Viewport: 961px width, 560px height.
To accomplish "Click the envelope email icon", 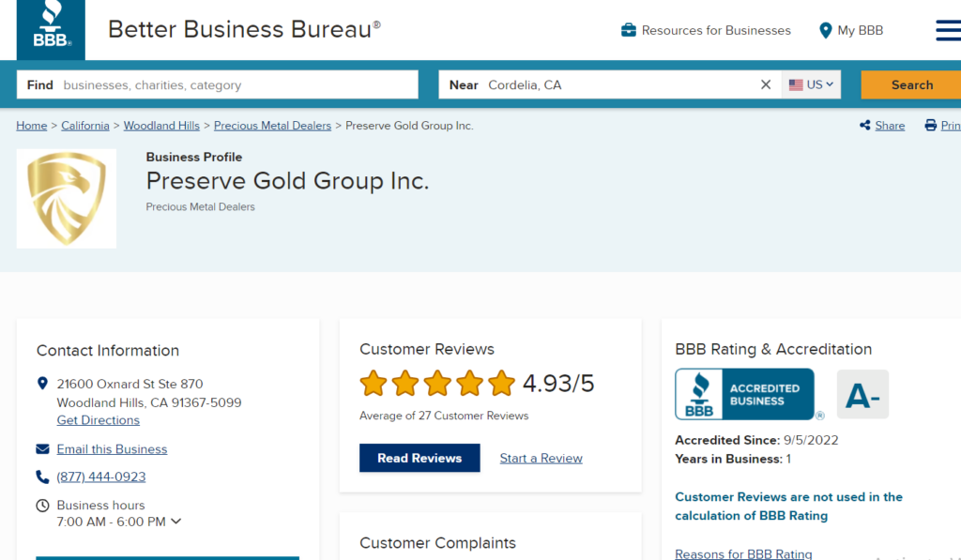I will [x=42, y=449].
